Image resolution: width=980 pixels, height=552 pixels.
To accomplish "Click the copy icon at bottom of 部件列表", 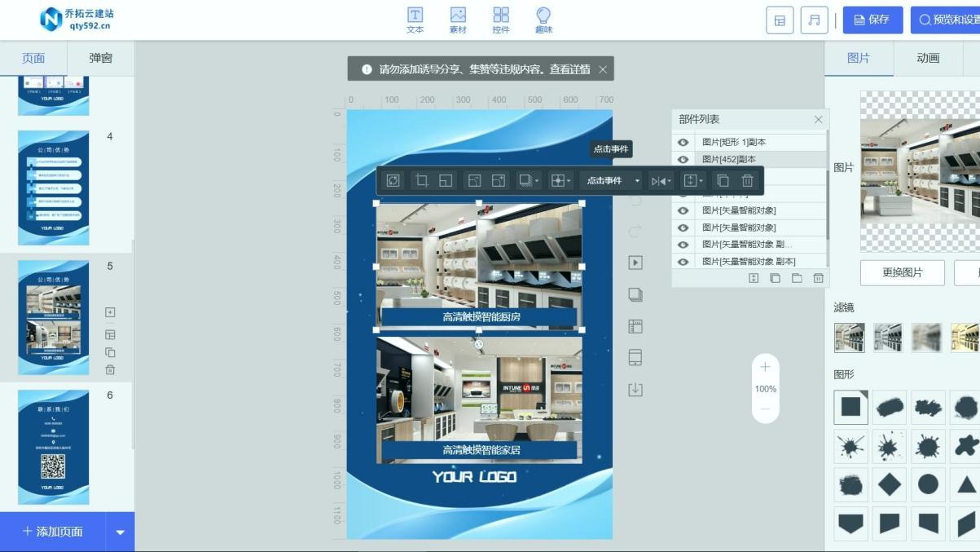I will [775, 278].
